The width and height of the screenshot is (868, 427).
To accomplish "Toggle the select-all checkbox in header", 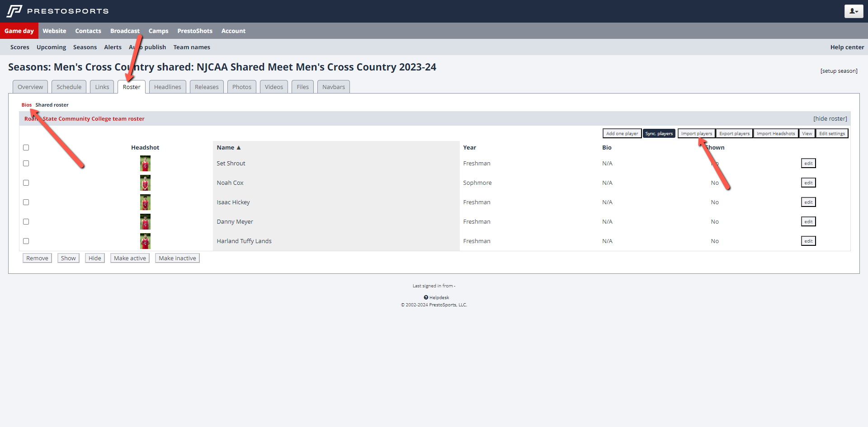I will point(26,148).
